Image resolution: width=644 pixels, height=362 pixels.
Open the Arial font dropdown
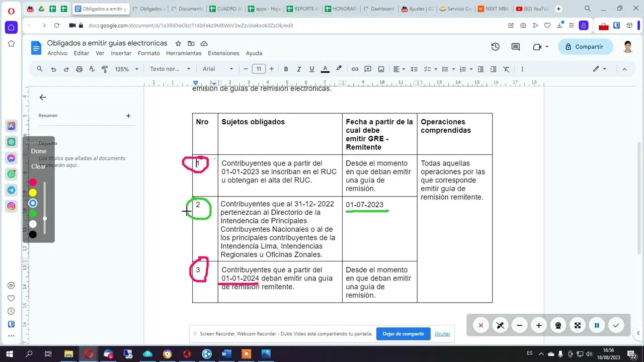[218, 69]
